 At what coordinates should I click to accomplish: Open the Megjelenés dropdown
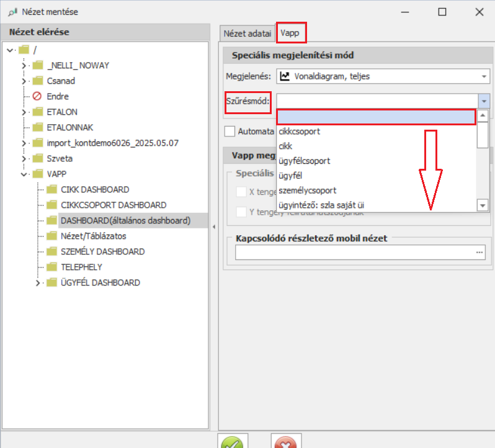click(x=484, y=76)
